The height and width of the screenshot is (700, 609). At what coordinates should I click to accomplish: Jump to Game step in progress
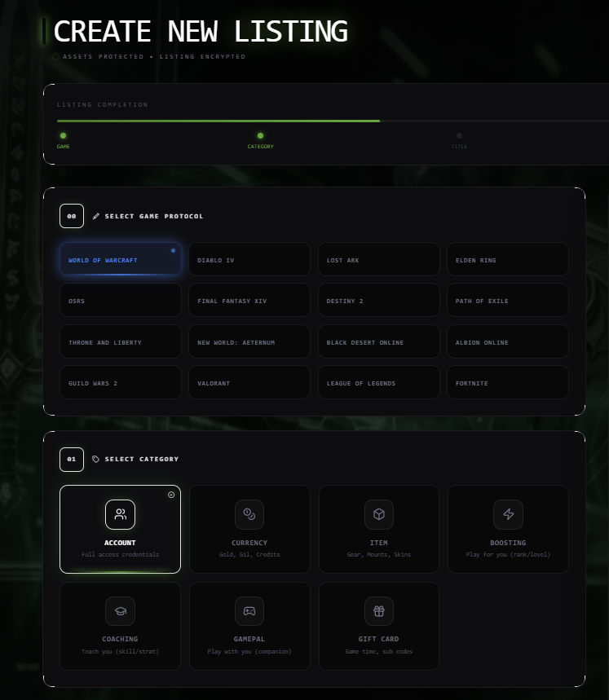click(63, 140)
